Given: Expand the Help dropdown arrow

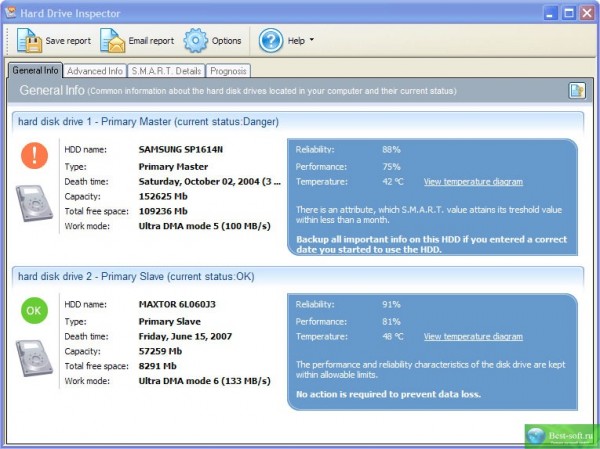Looking at the screenshot, I should tap(311, 41).
